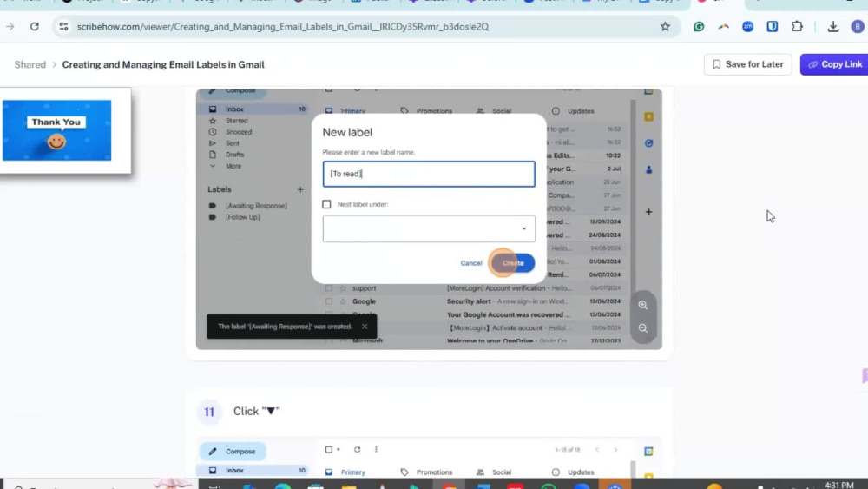This screenshot has height=489, width=868.
Task: Open select-all dropdown arrow in step 11 screenshot
Action: (339, 450)
